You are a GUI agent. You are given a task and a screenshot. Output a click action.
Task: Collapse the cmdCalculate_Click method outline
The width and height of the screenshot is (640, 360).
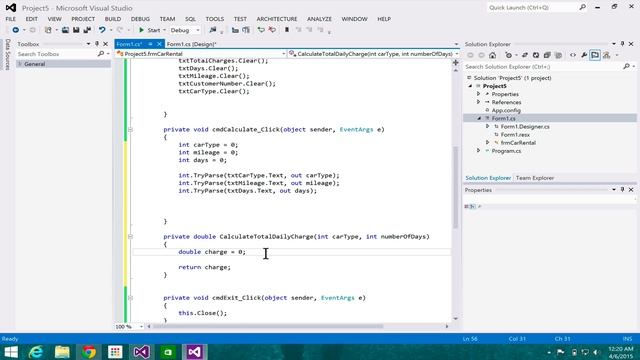(130, 129)
